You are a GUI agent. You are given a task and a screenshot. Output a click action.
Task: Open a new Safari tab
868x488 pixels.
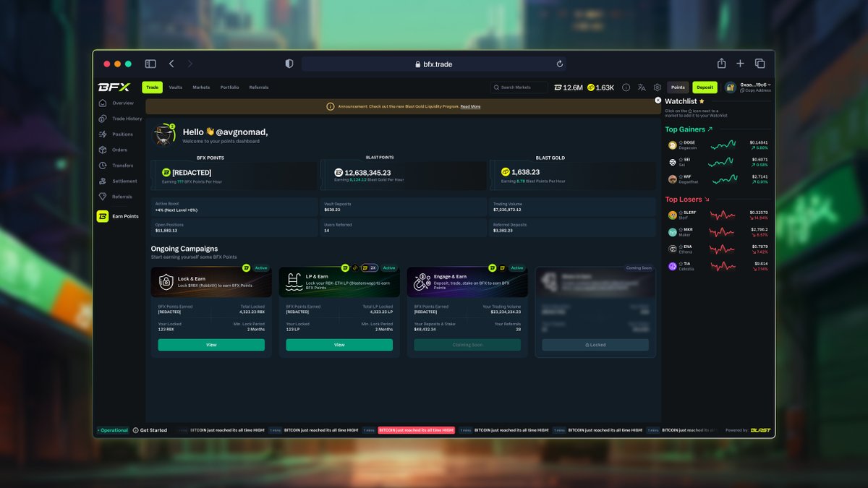(740, 64)
